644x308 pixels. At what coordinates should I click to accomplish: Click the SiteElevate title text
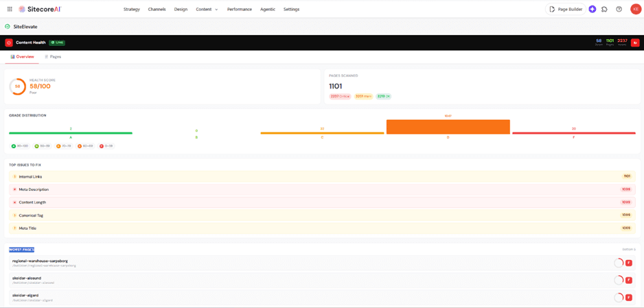pos(25,27)
